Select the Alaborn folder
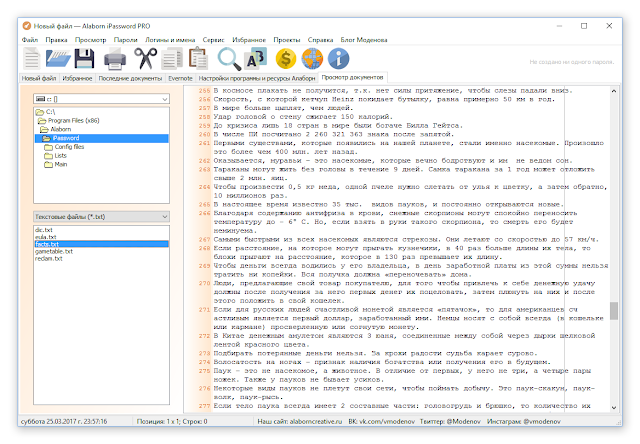 coord(56,129)
